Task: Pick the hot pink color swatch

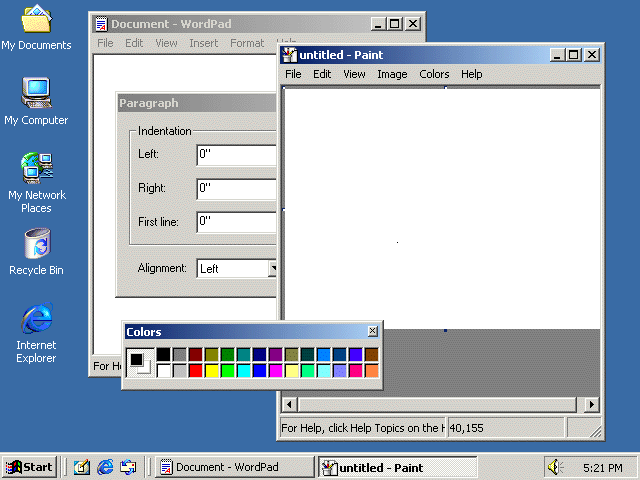Action: click(356, 371)
